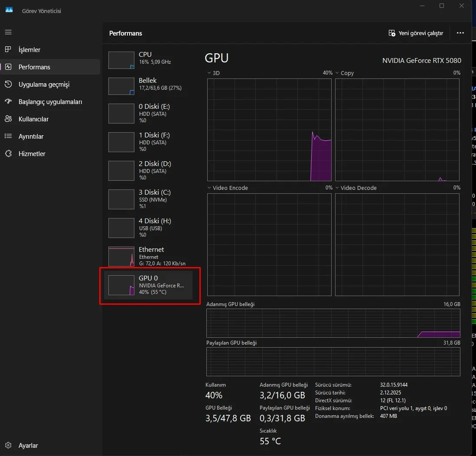Select CPU in the performance list

pos(147,60)
